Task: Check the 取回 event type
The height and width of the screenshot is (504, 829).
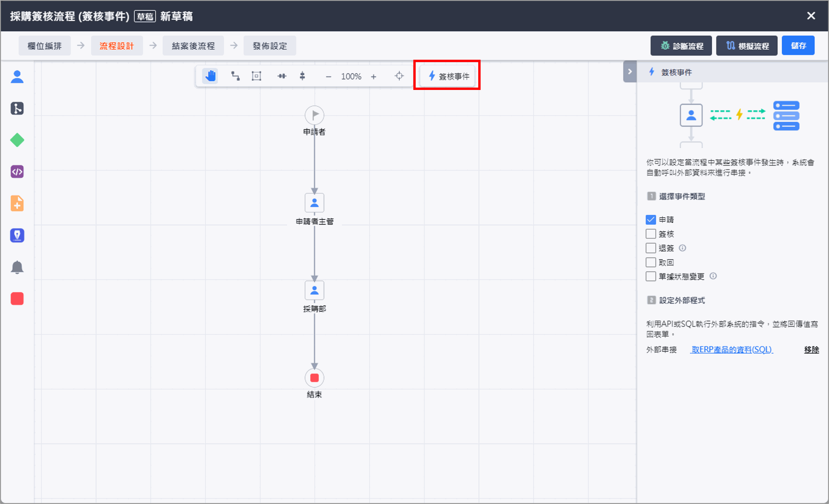Action: point(651,262)
